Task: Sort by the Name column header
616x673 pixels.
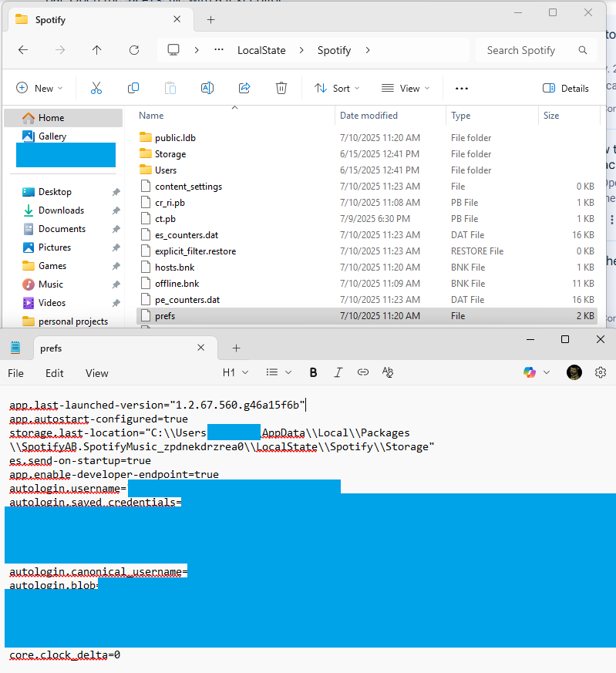Action: (x=235, y=116)
